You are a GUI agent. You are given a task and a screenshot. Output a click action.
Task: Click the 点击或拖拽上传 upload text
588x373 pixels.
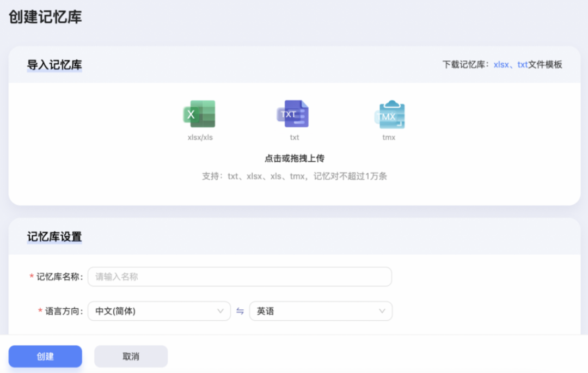click(x=295, y=158)
